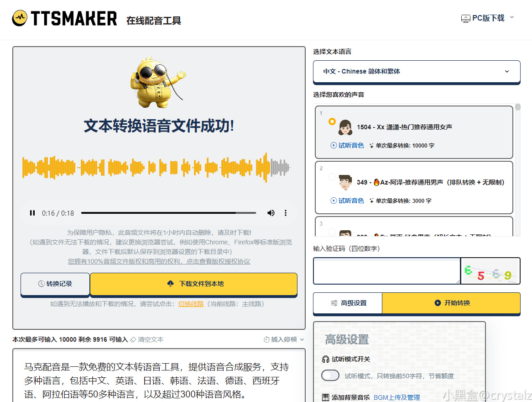Open the copyright license agreement link

click(x=159, y=261)
